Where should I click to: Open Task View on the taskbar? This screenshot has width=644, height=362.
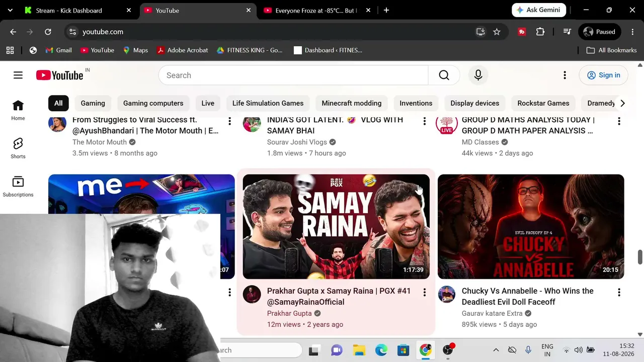(313, 350)
